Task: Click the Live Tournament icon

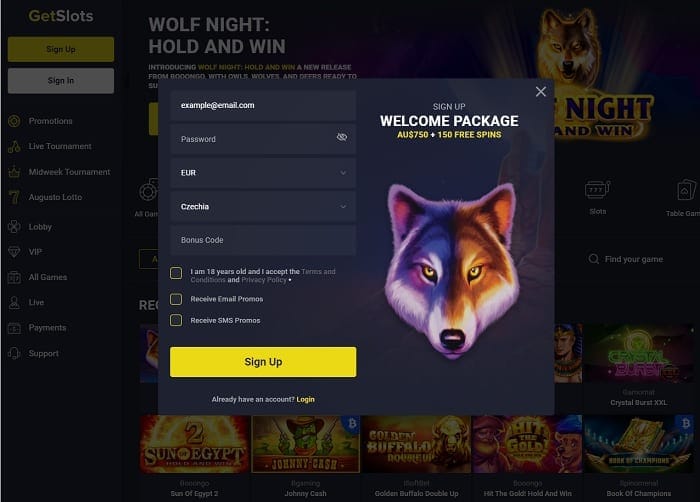Action: pos(14,146)
